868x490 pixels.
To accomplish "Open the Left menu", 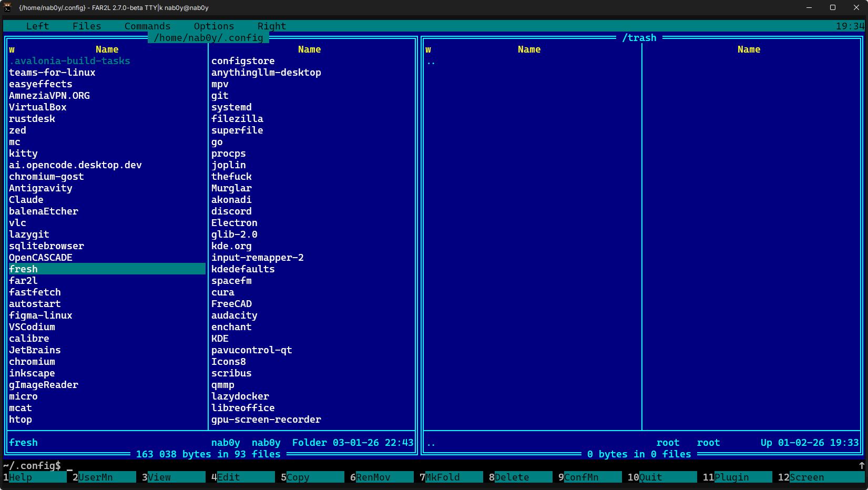I will (37, 26).
